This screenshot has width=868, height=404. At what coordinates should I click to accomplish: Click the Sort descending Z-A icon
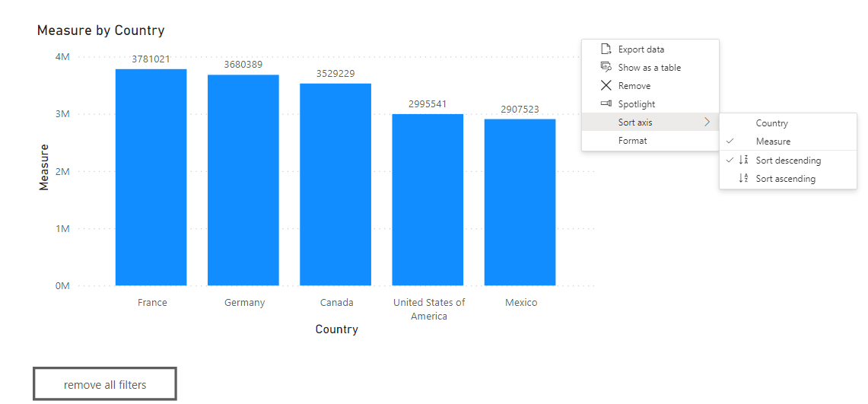tap(743, 160)
